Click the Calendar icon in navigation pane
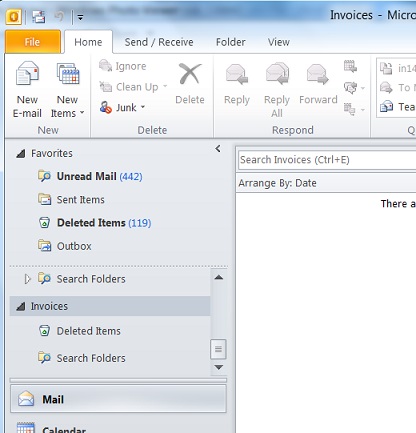This screenshot has height=433, width=416. (26, 428)
